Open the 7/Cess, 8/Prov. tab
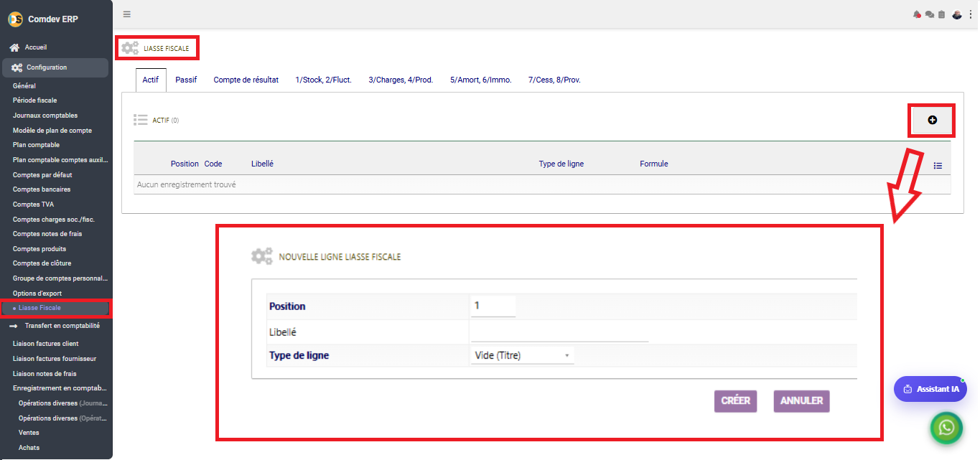 554,80
